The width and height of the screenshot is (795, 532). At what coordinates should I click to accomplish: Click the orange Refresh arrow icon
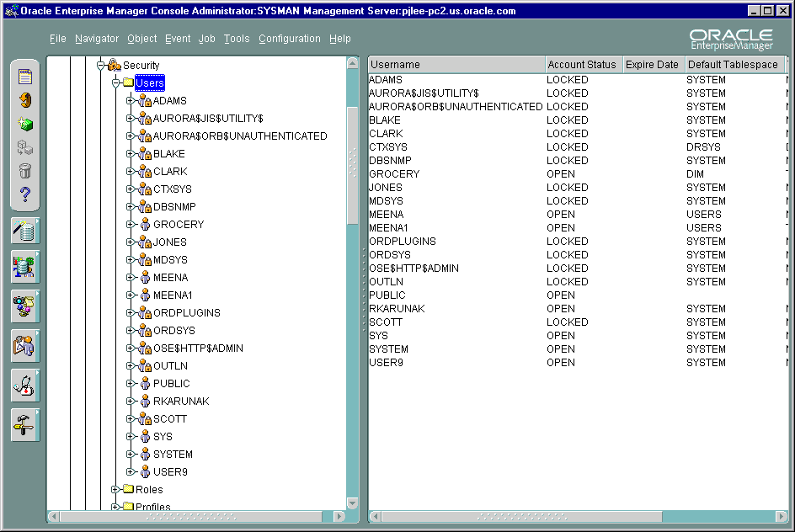pyautogui.click(x=25, y=100)
